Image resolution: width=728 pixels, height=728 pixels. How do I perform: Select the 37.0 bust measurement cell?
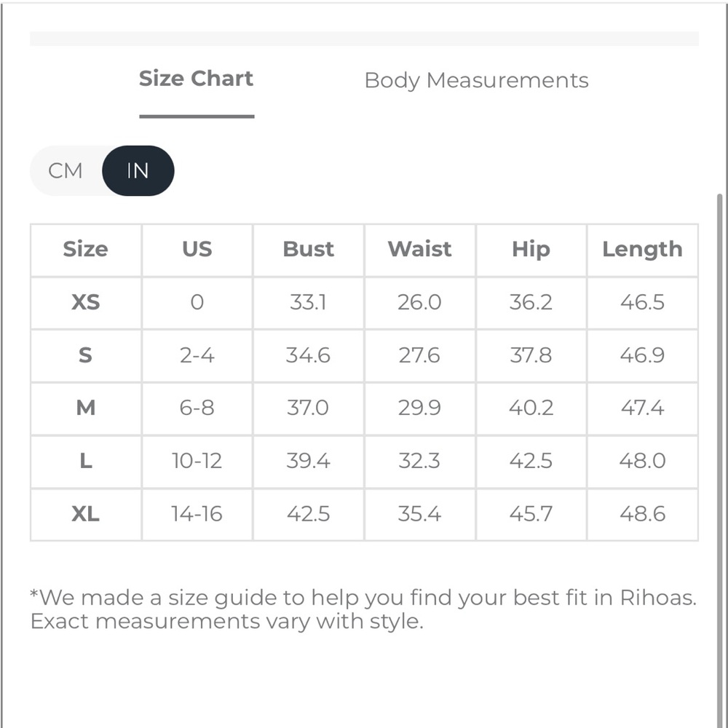coord(308,408)
